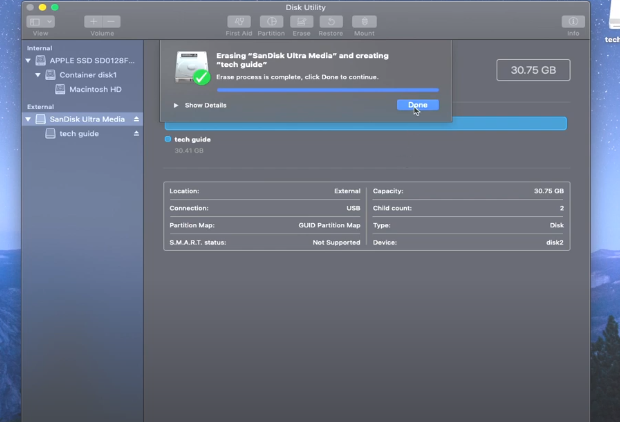Click the Not Supported S.M.A.R.T. value
Image resolution: width=620 pixels, height=422 pixels.
pyautogui.click(x=336, y=242)
